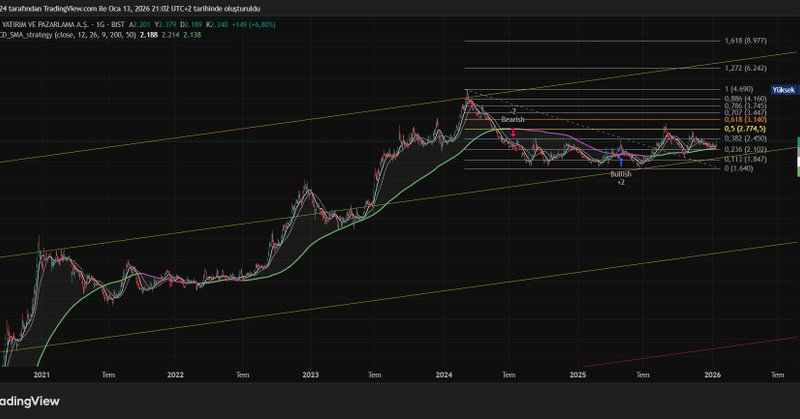This screenshot has width=800, height=419.
Task: Click the YATIRIM VE PAZARLAMA A.Ş. symbol title
Action: pyautogui.click(x=45, y=24)
